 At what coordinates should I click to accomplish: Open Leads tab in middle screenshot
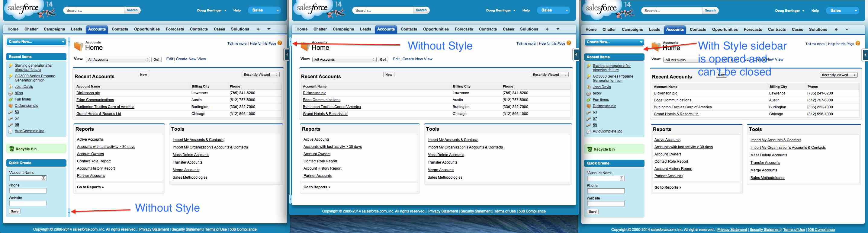tap(366, 29)
